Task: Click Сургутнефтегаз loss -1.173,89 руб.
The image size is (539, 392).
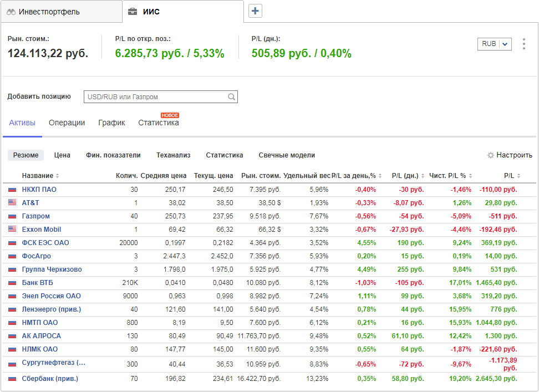Action: coord(503,364)
